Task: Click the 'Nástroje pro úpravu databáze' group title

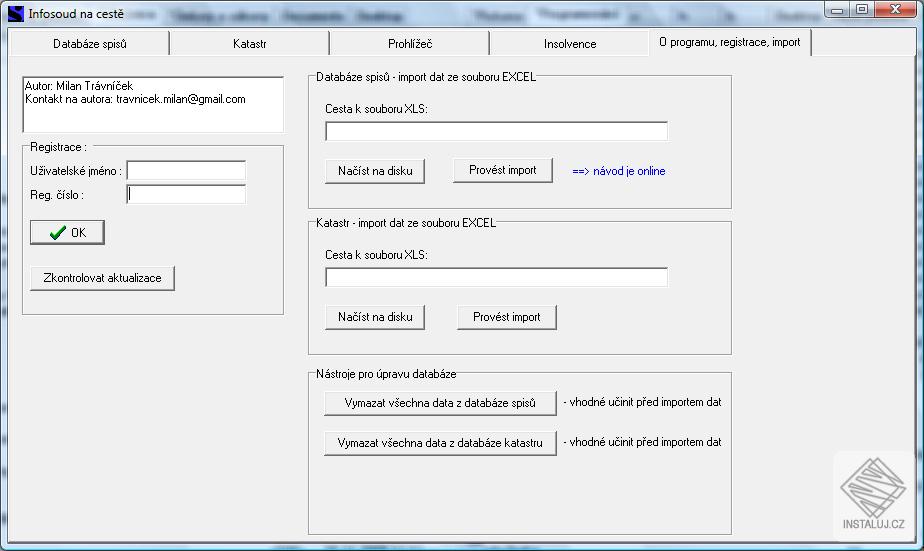Action: [x=386, y=374]
